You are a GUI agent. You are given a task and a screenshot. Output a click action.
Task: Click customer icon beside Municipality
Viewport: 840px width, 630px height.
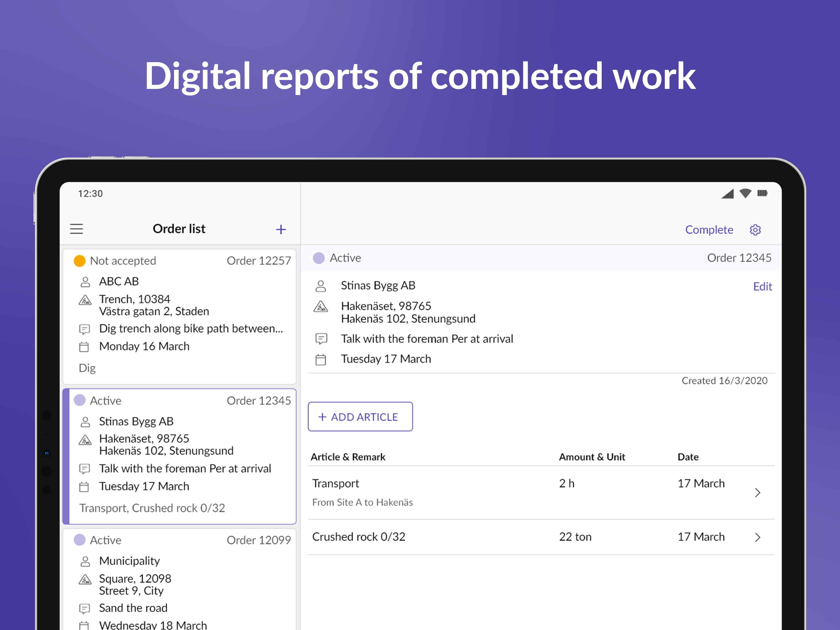click(85, 561)
